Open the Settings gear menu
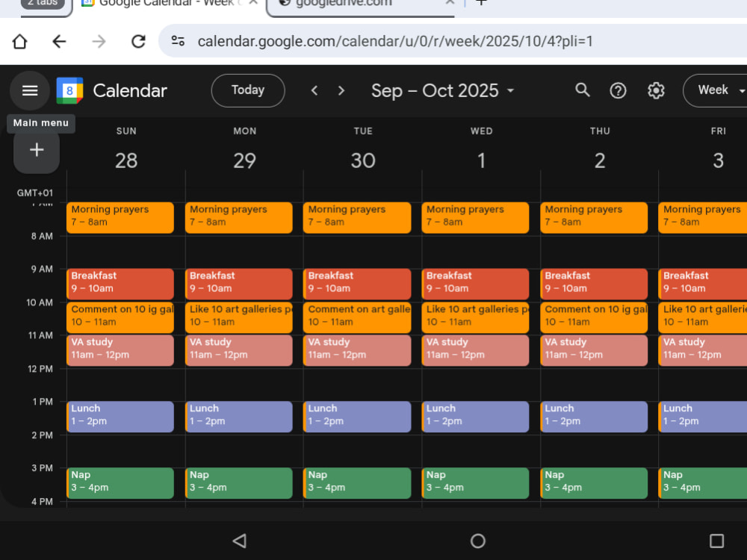Image resolution: width=747 pixels, height=560 pixels. 656,90
